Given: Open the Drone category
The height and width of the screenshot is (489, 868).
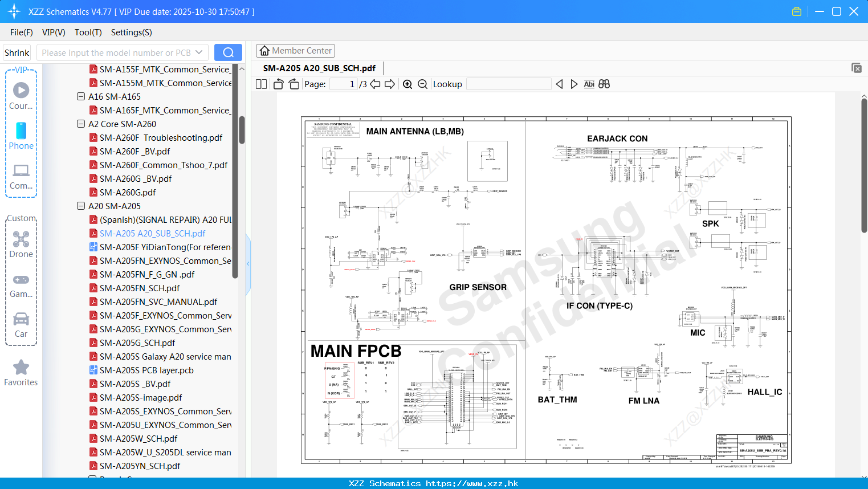Looking at the screenshot, I should (x=21, y=244).
